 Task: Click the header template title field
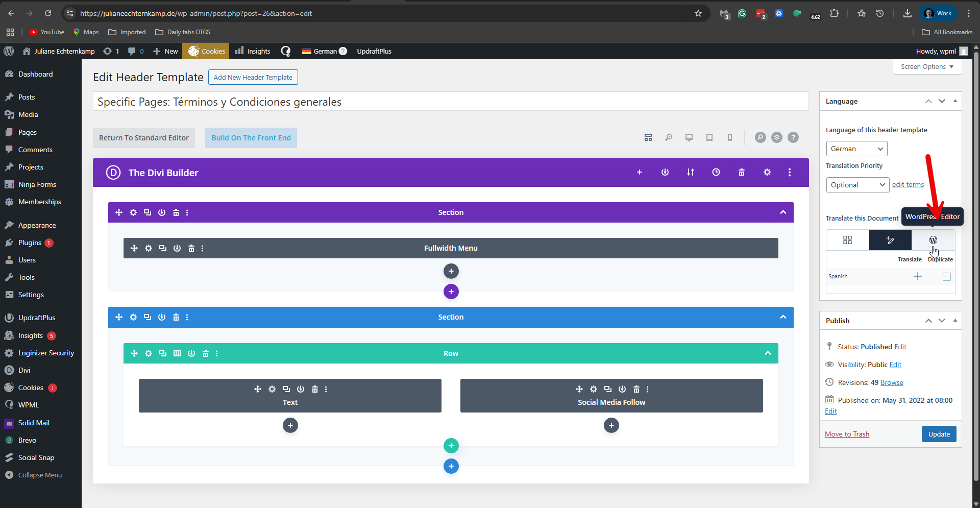point(450,102)
